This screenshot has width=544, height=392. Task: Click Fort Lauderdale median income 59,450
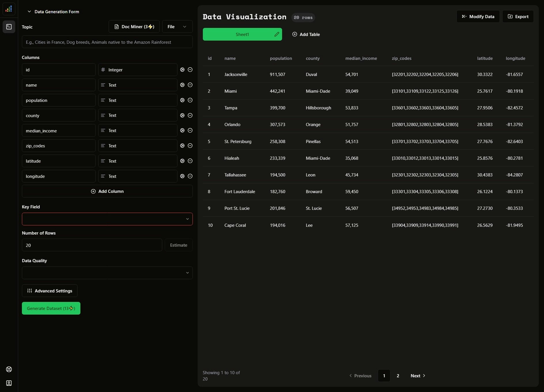point(352,191)
